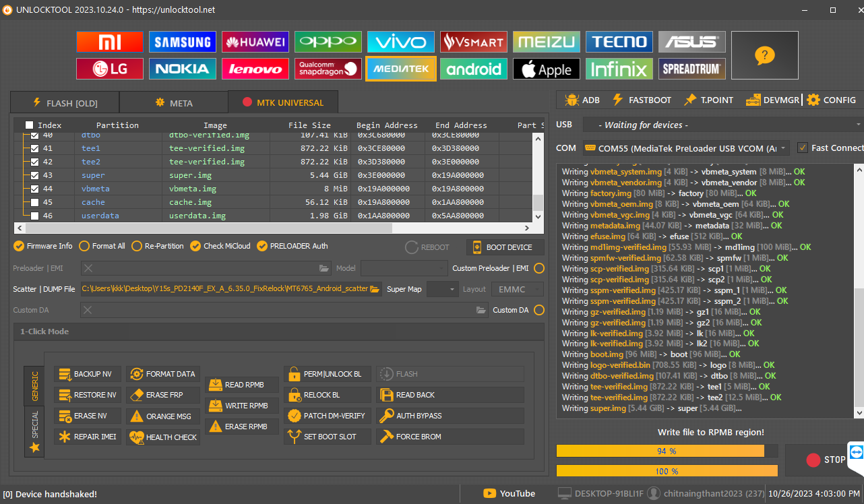Image resolution: width=864 pixels, height=504 pixels.
Task: Switch to SPECIAL vertical tab
Action: [34, 432]
